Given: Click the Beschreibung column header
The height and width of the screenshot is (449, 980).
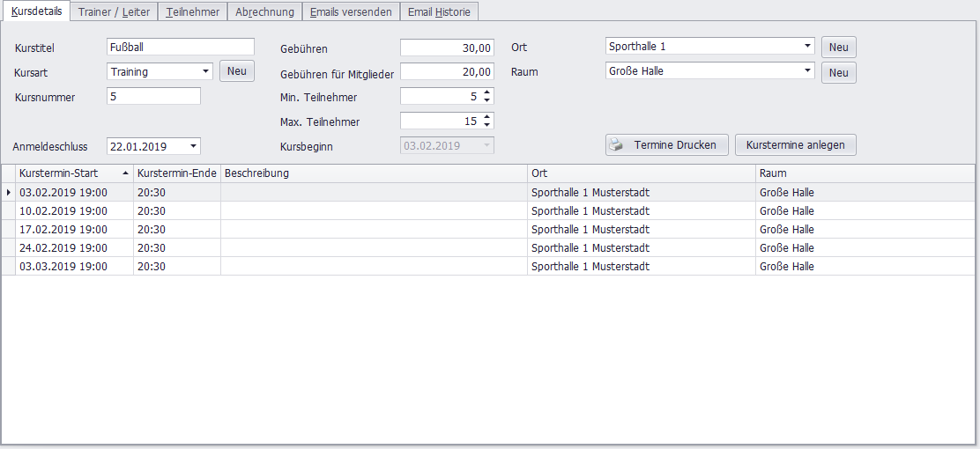Looking at the screenshot, I should point(374,173).
